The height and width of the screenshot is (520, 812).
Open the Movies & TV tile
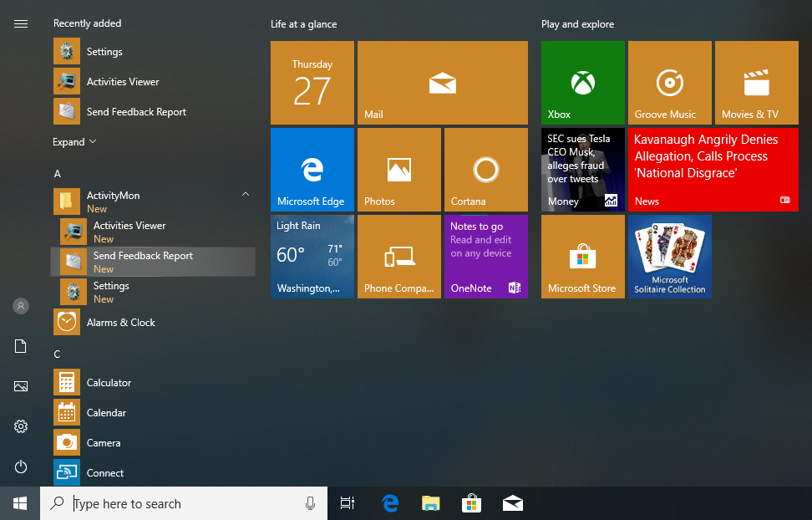757,83
